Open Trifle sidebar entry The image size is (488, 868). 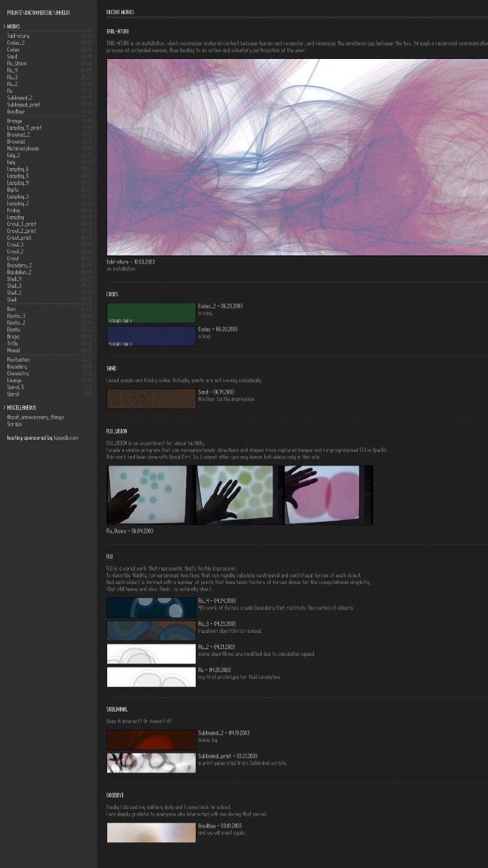pos(12,344)
